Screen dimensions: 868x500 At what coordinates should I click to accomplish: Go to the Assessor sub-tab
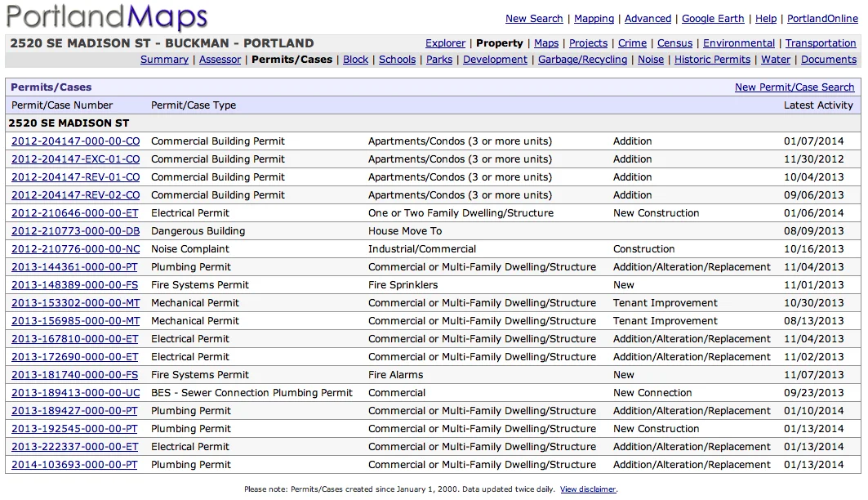coord(220,60)
